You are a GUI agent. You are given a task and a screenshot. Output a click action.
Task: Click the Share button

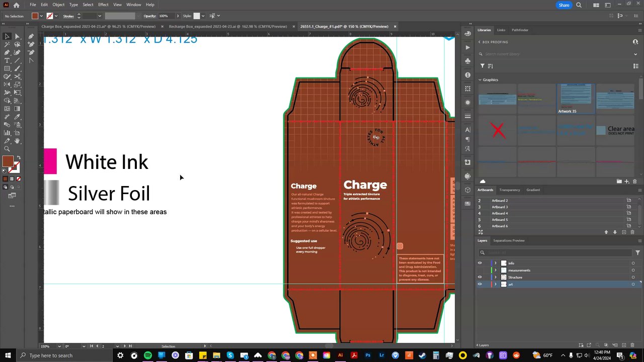click(564, 5)
